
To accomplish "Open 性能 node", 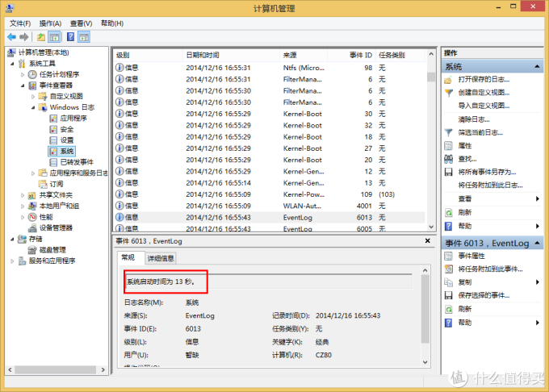I will (x=40, y=217).
